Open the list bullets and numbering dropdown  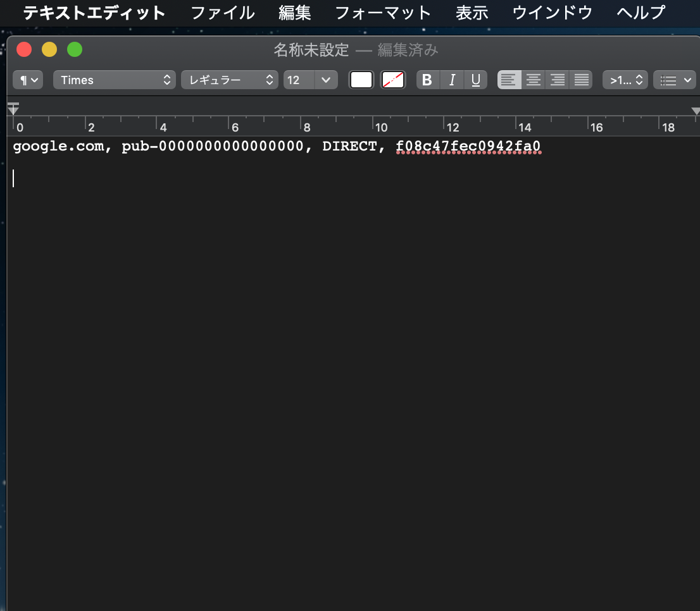coord(675,80)
